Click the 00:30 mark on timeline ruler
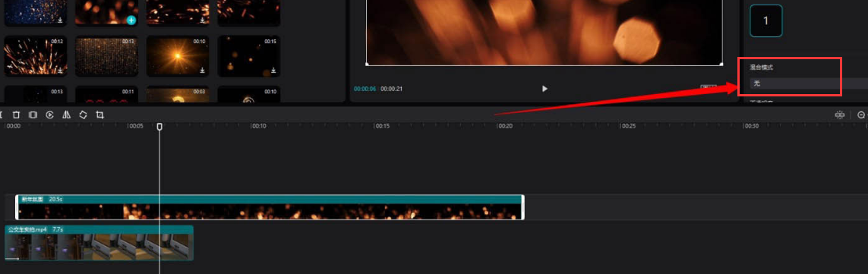Viewport: 868px width, 274px height. (x=751, y=126)
